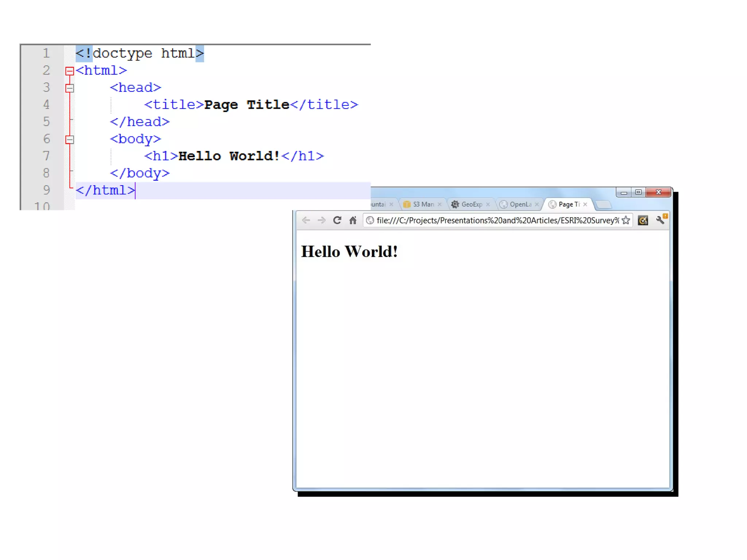Click the yellow extension icon in toolbar
Screen dimensions: 747x560
643,220
